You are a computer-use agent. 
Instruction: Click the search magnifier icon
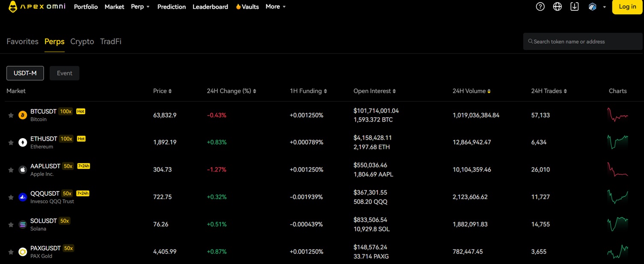531,42
